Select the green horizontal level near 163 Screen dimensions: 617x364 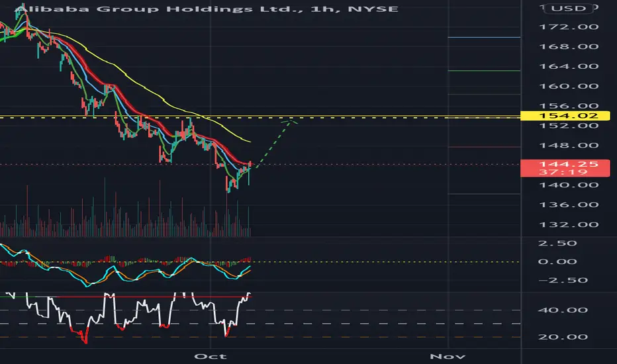coord(484,70)
